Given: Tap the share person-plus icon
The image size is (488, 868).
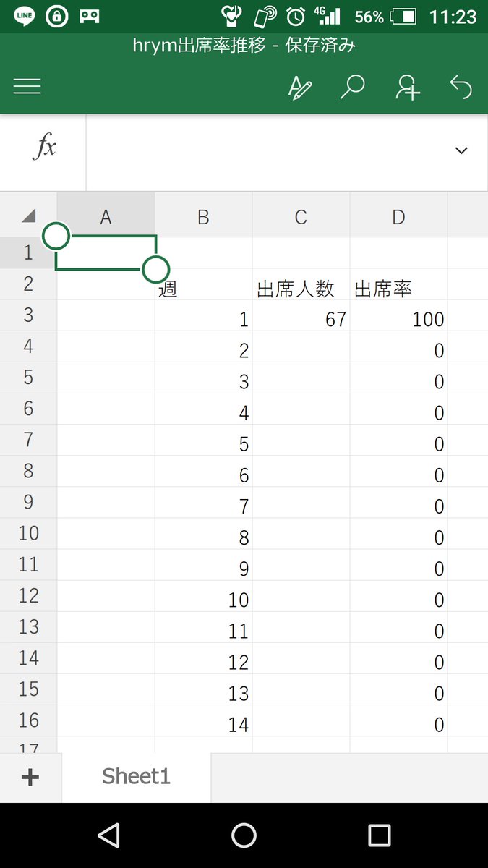Looking at the screenshot, I should click(408, 88).
